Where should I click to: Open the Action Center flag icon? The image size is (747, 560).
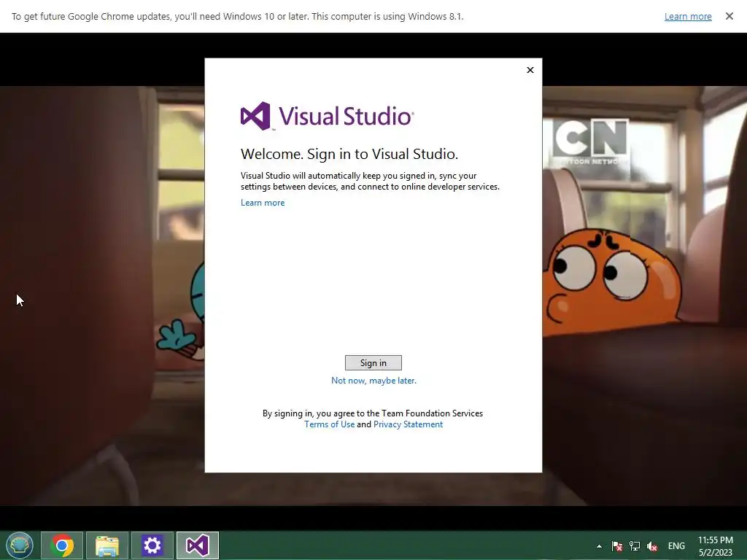[617, 546]
